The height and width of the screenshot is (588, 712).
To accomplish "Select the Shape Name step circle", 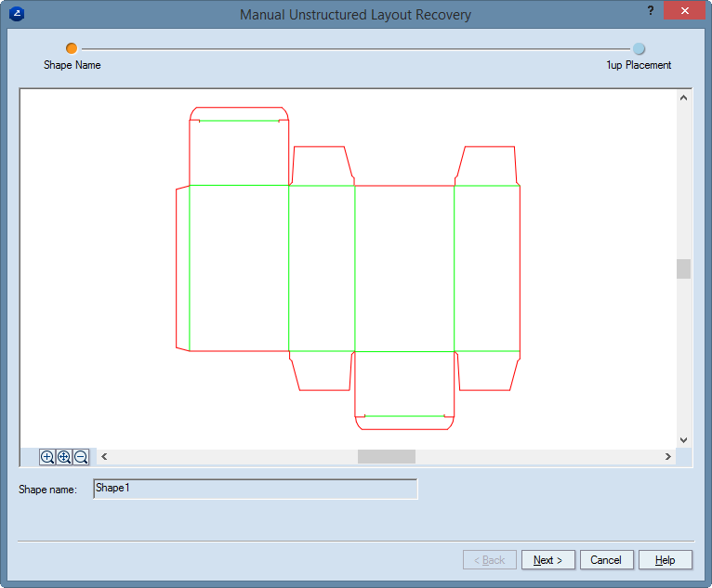I will pos(72,48).
